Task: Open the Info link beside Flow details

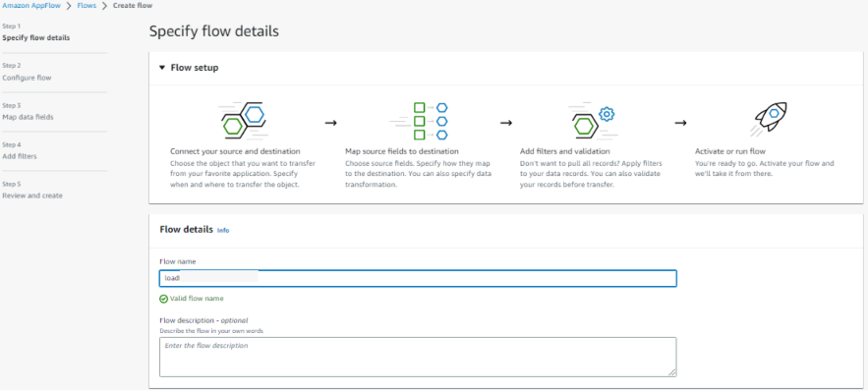Action: (223, 230)
